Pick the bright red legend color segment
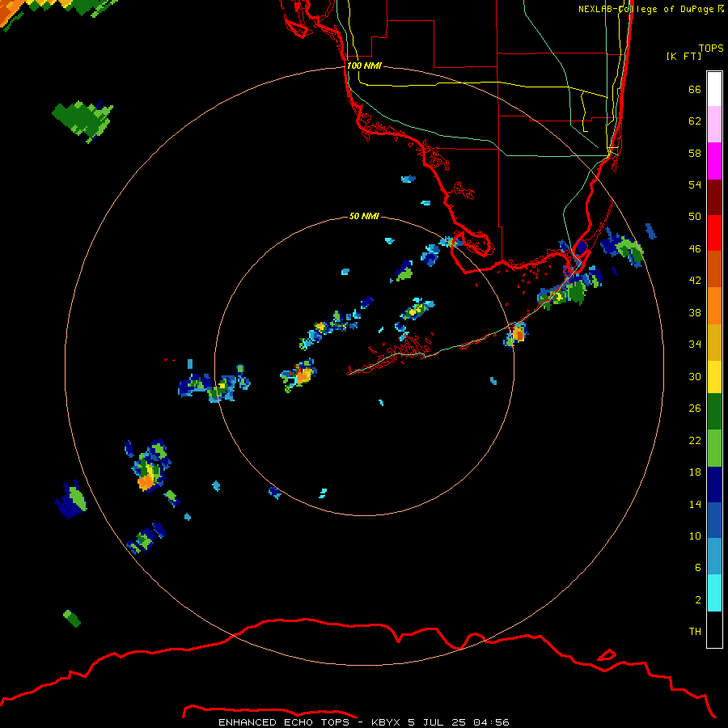Screen dimensions: 728x728 (x=714, y=233)
